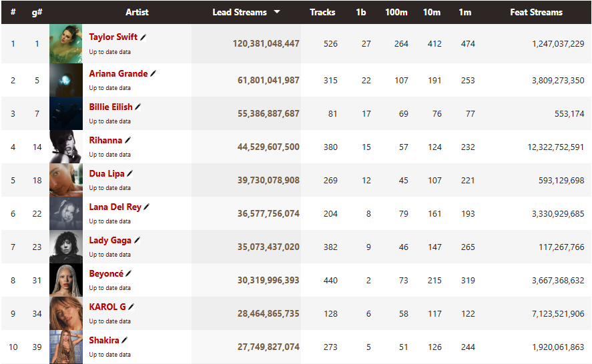Select lead streams value 36,577,756,074

[x=268, y=213]
